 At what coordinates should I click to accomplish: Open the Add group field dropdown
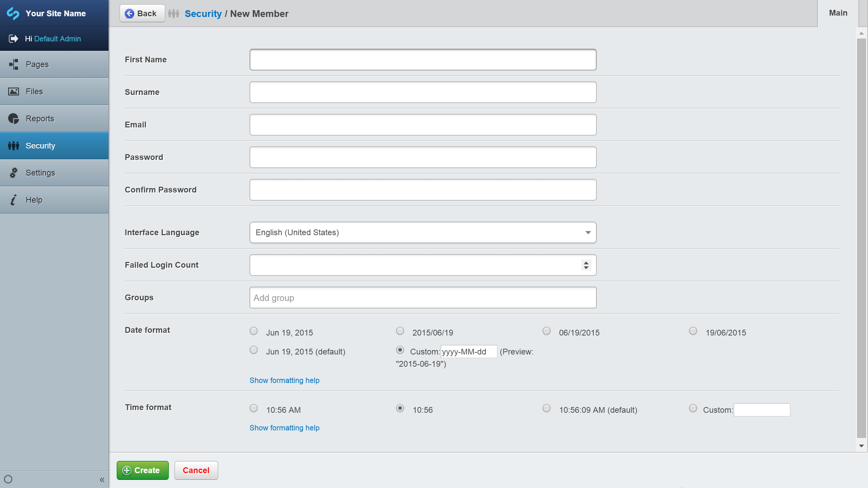[422, 298]
